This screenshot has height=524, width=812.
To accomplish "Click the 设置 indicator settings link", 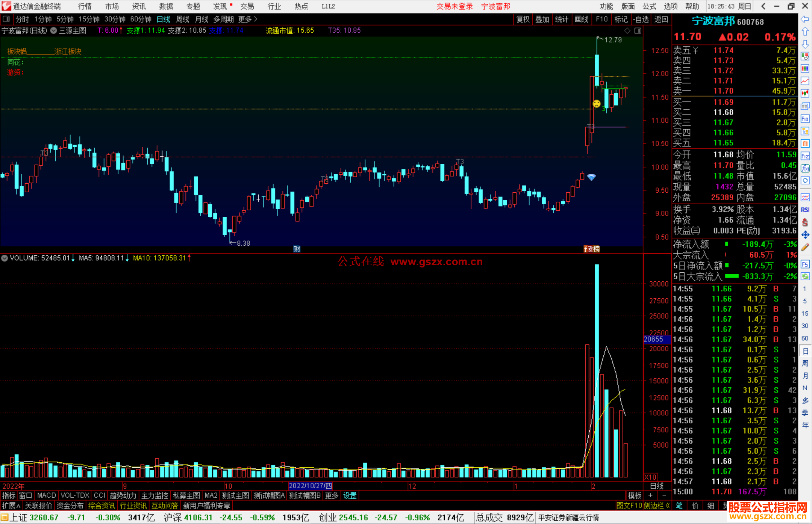I will [x=350, y=495].
